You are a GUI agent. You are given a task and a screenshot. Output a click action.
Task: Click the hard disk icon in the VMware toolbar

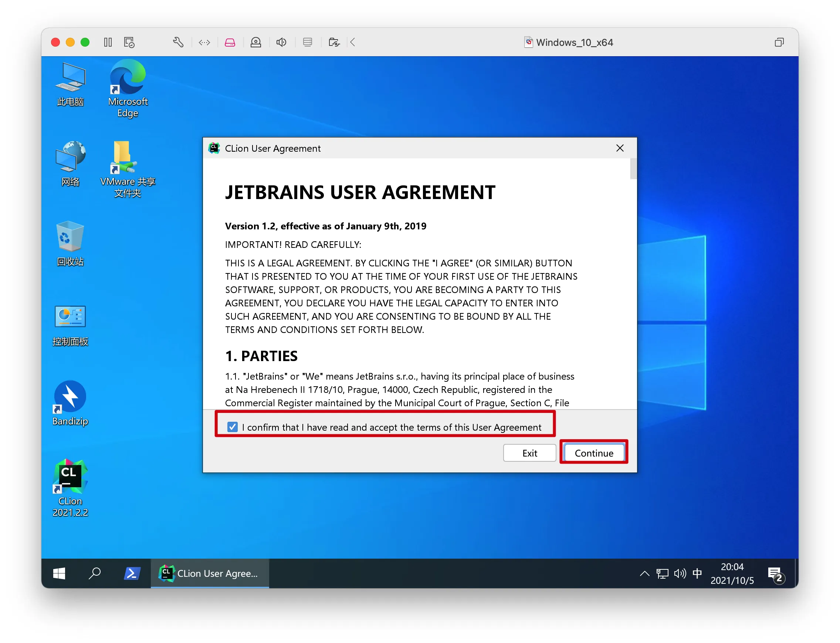[230, 42]
